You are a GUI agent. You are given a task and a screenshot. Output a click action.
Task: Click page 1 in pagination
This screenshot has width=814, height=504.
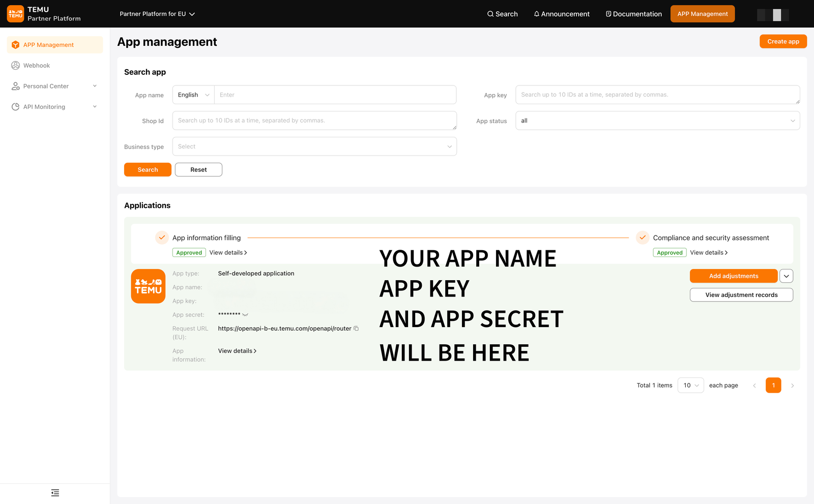[773, 386]
